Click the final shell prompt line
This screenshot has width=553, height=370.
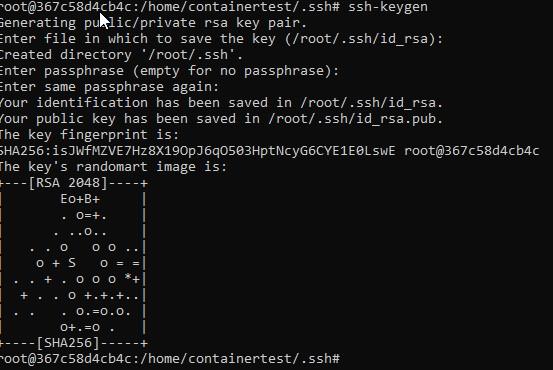[x=170, y=359]
